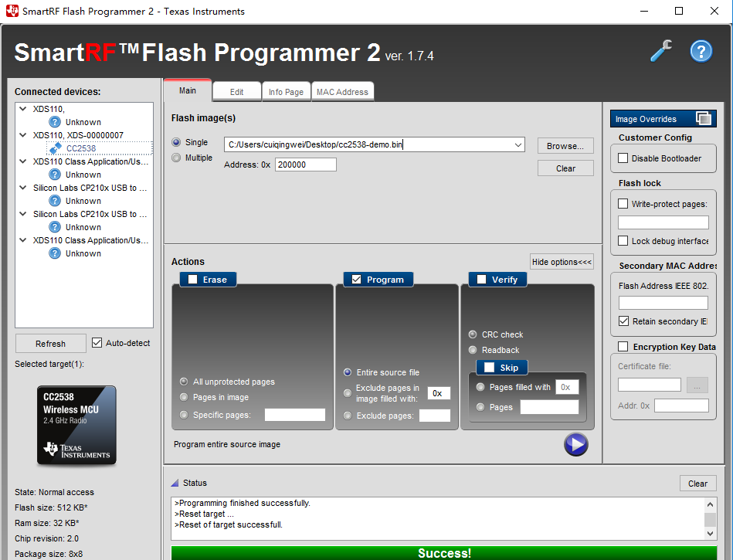Open settings via the wrench icon

(661, 51)
